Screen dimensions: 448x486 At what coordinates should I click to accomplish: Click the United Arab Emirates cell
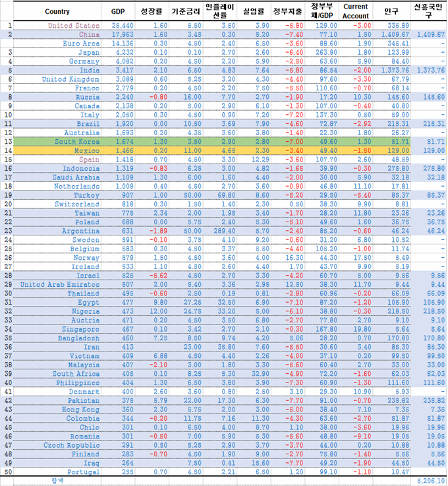click(57, 284)
